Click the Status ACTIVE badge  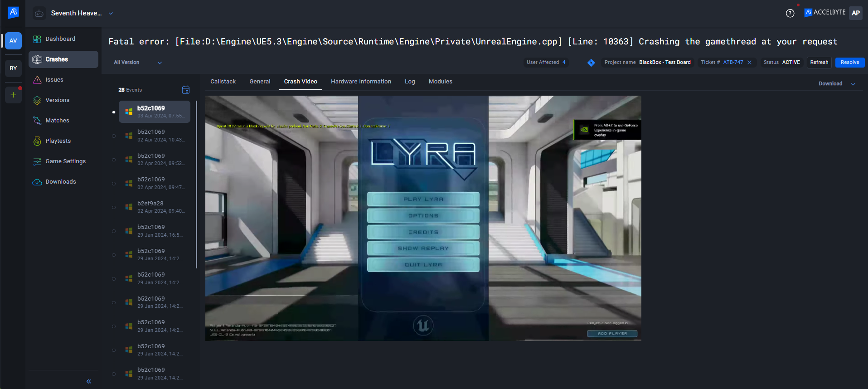tap(781, 63)
